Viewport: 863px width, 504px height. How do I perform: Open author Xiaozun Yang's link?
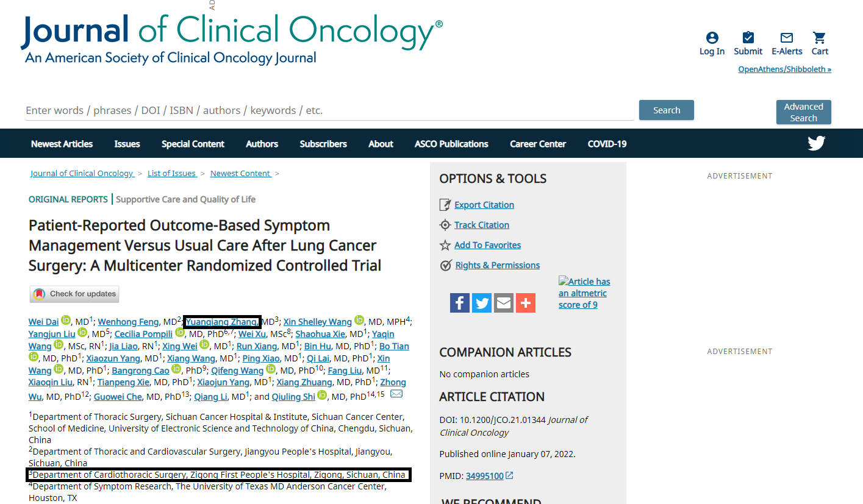coord(113,358)
